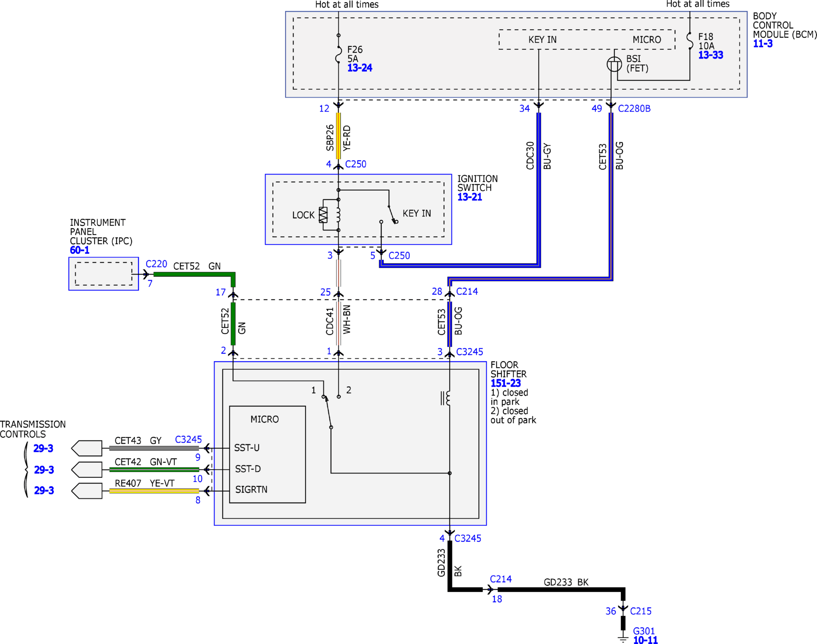
Task: Click the SIGRTN terminal label
Action: pos(251,490)
